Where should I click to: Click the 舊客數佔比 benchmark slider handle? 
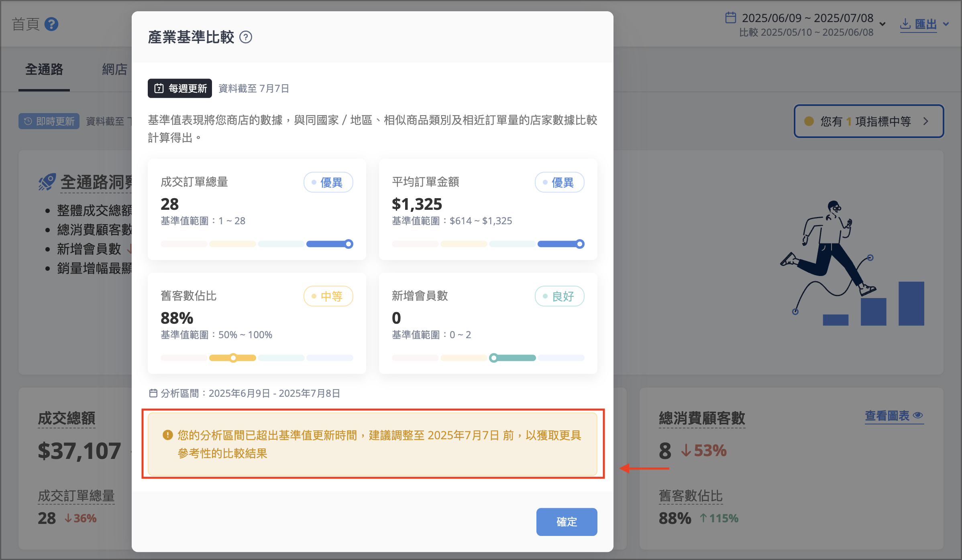233,358
